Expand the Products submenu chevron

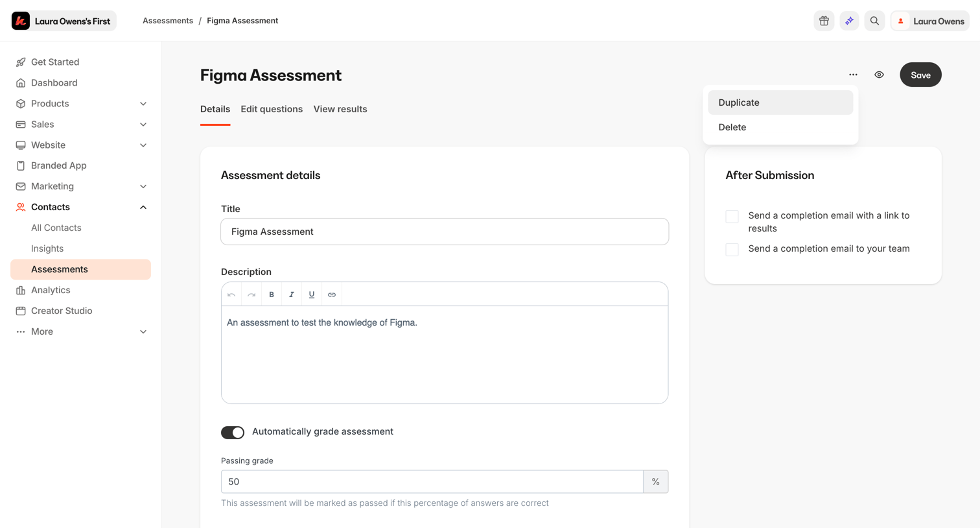(x=143, y=104)
